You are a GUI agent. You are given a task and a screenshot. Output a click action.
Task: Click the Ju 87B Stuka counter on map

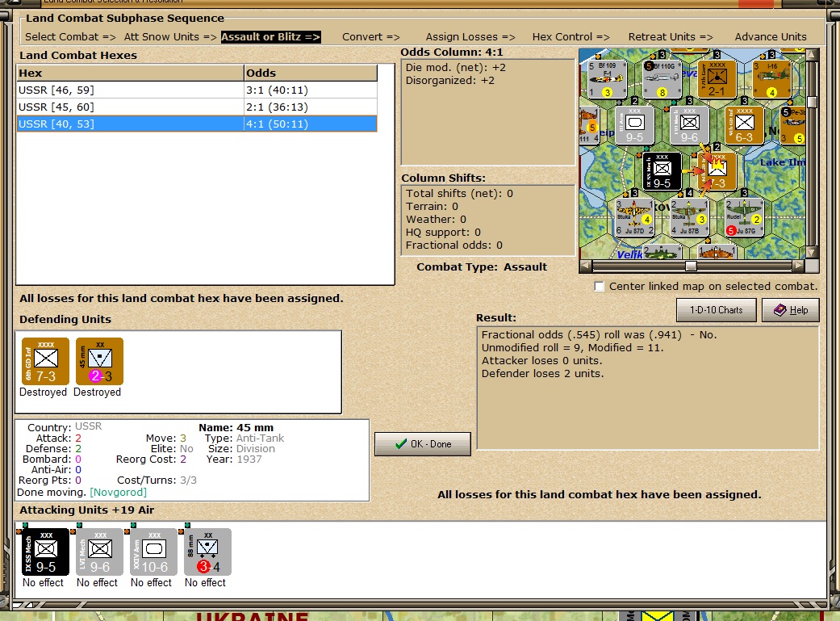click(x=689, y=218)
